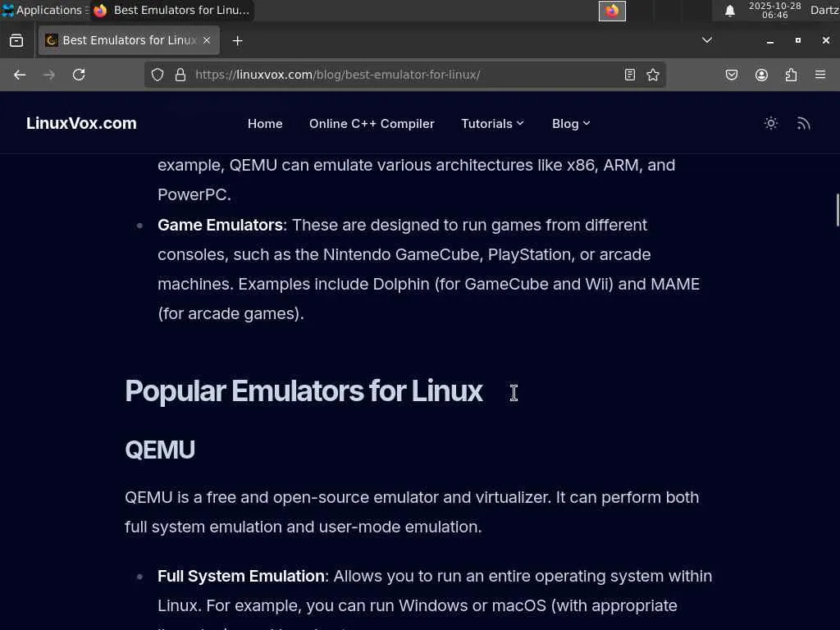This screenshot has height=630, width=840.
Task: Click the page vertical scrollbar thumb
Action: [x=837, y=210]
